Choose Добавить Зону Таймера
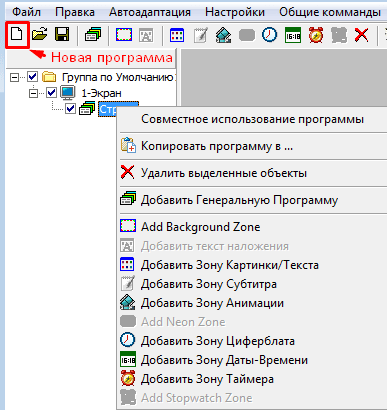This screenshot has width=387, height=410. (253, 379)
